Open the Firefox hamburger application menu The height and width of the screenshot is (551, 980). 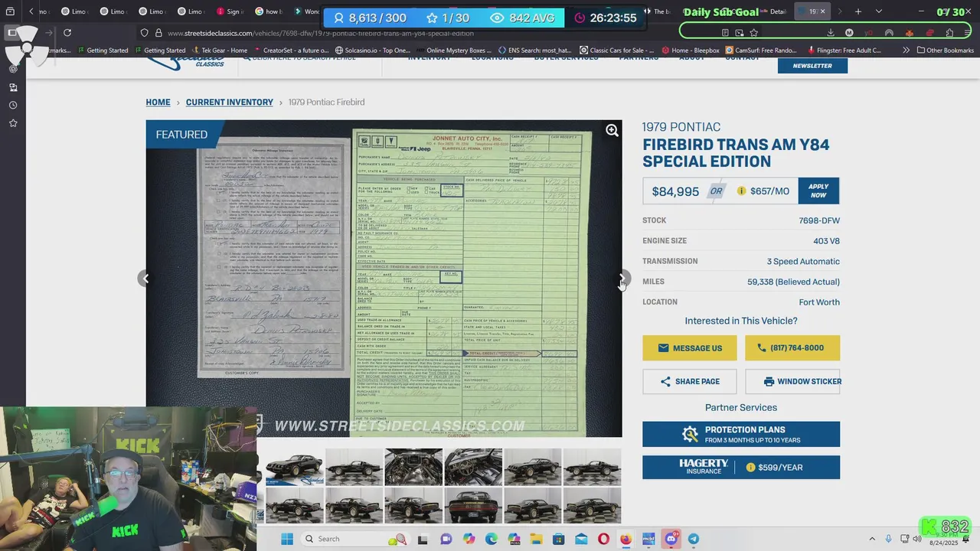pos(968,33)
